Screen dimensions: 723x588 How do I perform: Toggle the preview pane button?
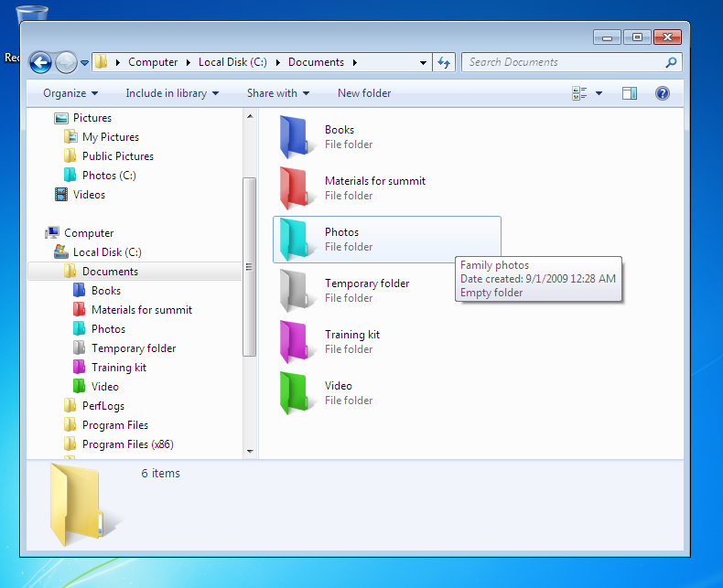(629, 93)
